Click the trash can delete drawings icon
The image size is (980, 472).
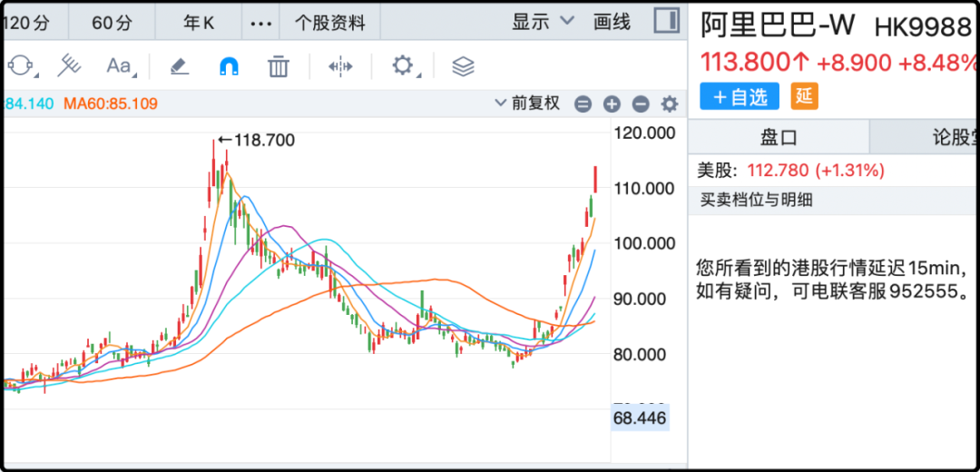pyautogui.click(x=279, y=66)
